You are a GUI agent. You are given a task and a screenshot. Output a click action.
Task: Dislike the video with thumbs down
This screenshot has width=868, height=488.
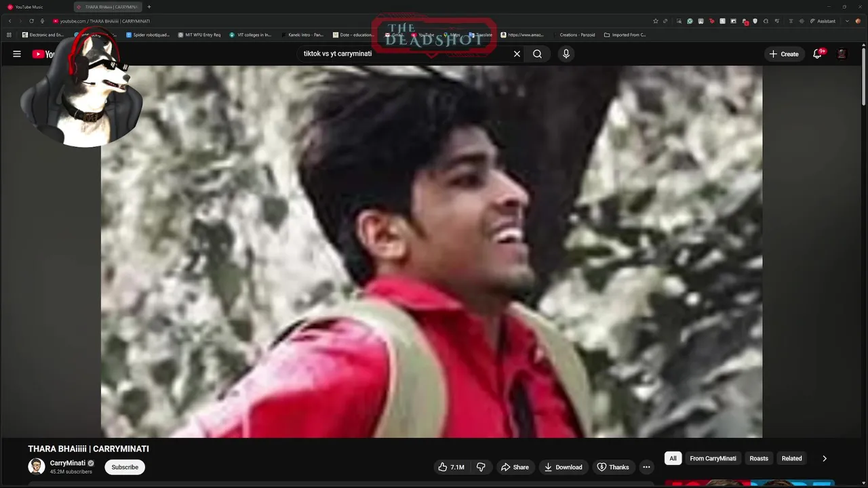[481, 467]
